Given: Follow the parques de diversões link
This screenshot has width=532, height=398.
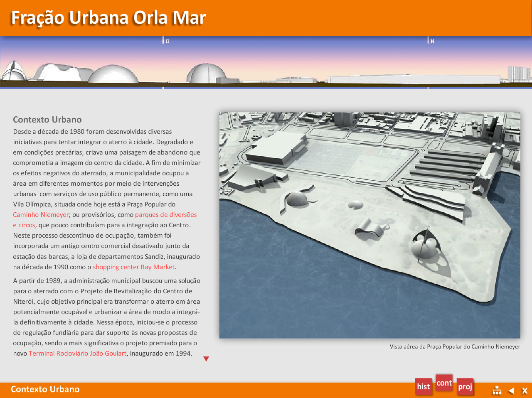Looking at the screenshot, I should 166,215.
